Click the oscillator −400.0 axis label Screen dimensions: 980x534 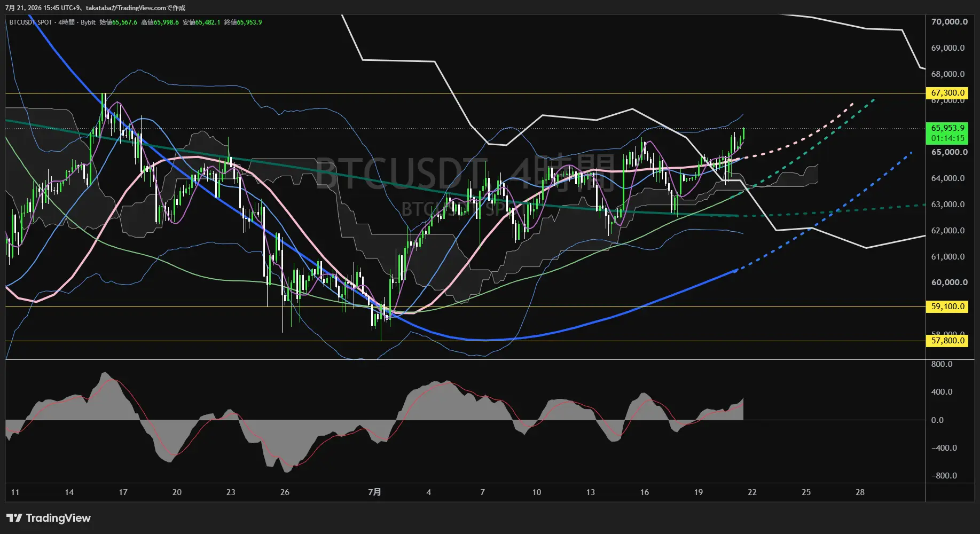point(944,448)
